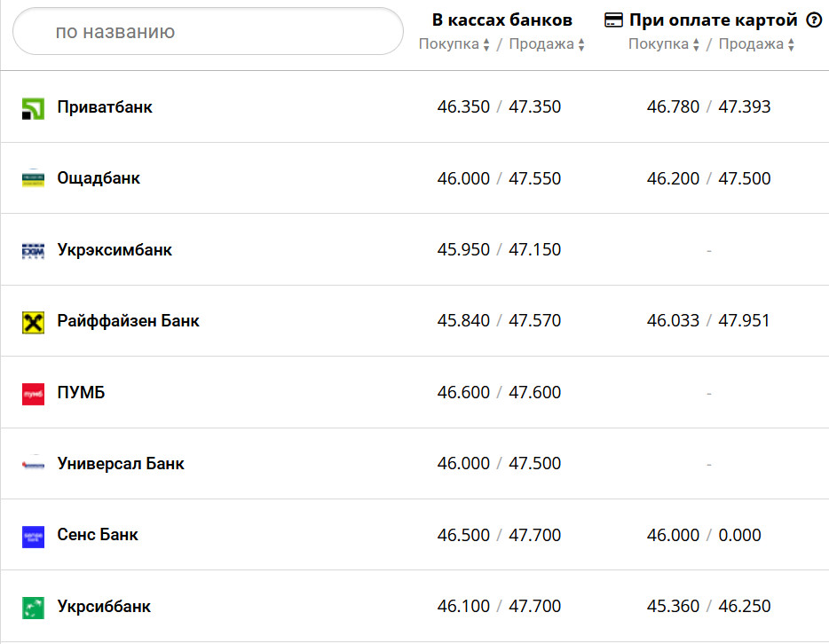Click the Privatbank logo icon
Image resolution: width=829 pixels, height=644 pixels.
coord(33,108)
